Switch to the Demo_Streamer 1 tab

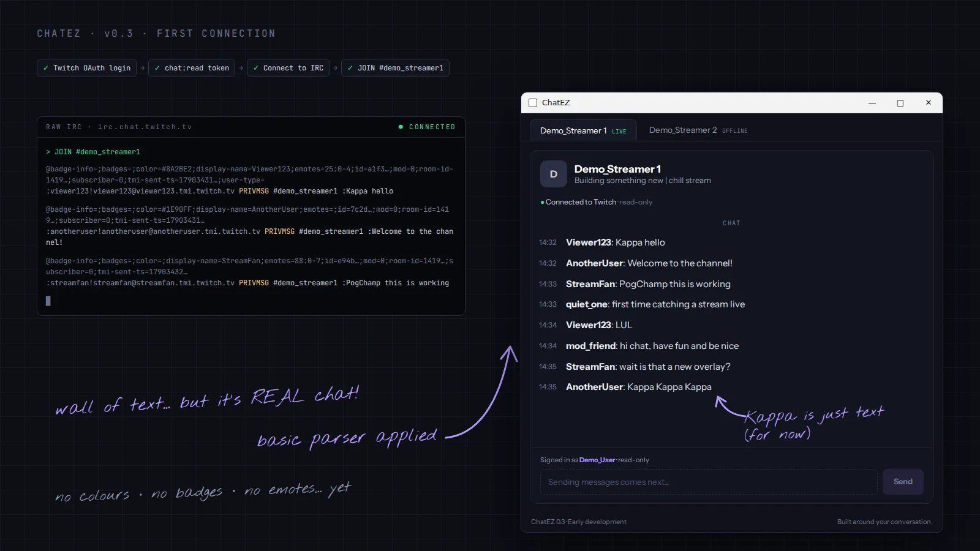click(x=583, y=130)
